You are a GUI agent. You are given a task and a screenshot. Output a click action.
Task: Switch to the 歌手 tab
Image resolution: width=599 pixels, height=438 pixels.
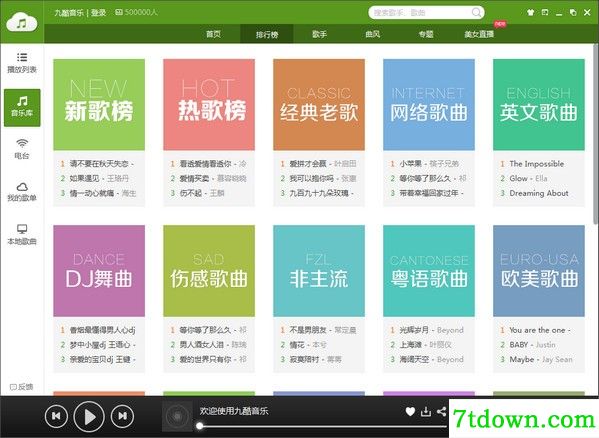coord(319,34)
